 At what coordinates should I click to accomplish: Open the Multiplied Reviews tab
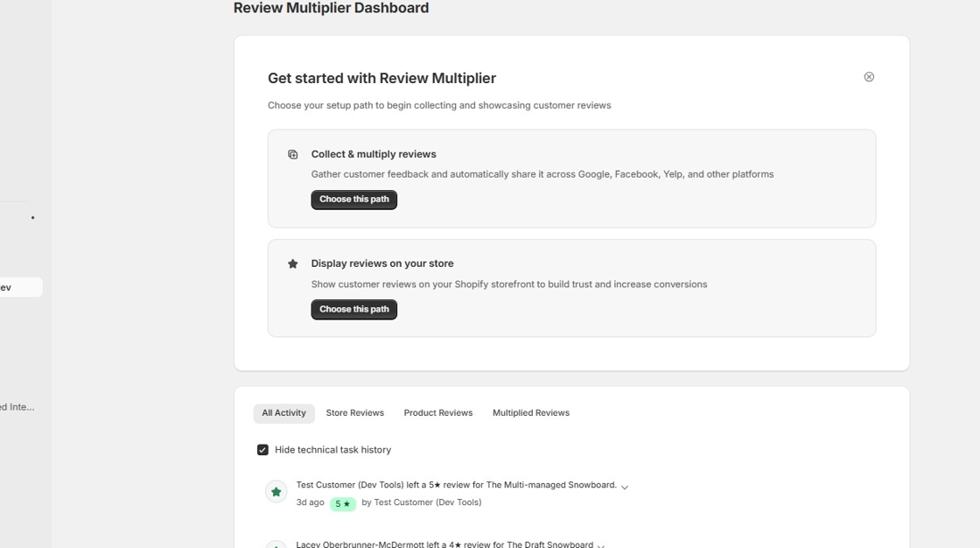(x=530, y=413)
